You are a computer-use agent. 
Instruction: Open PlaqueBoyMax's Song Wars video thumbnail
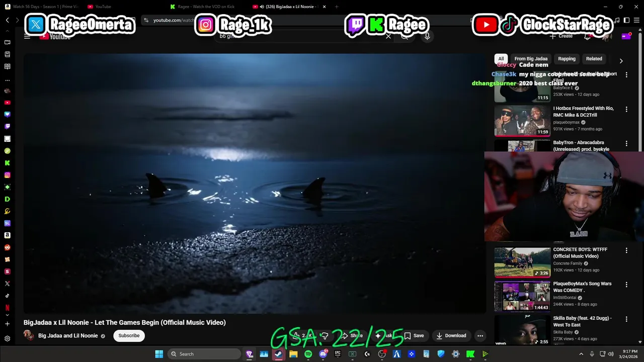tap(522, 296)
